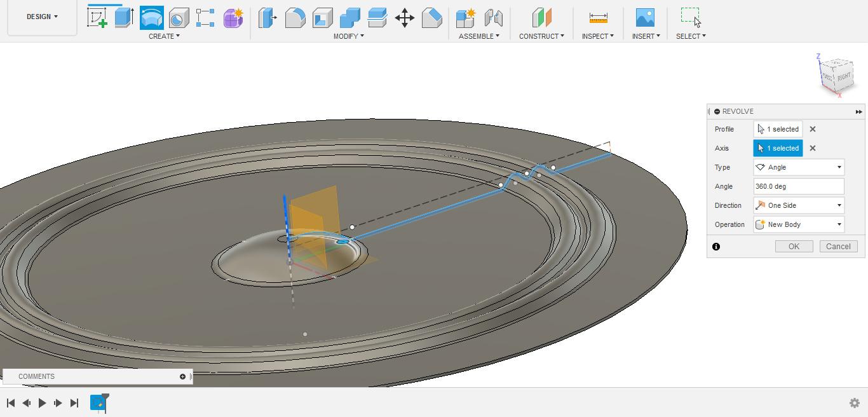The height and width of the screenshot is (417, 868).
Task: Open the INSPECT menu
Action: [596, 36]
